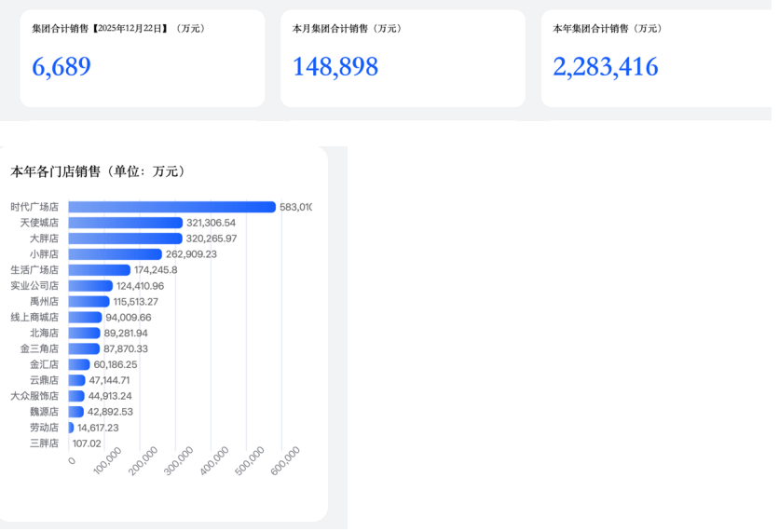Click the 生活广场店 sales bar
779x532 pixels.
pyautogui.click(x=100, y=272)
